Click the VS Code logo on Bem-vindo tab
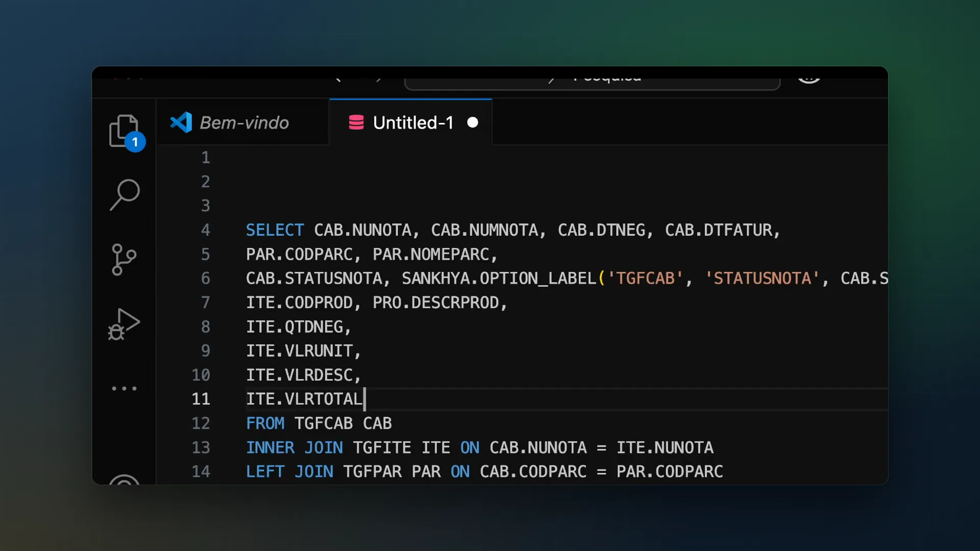Image resolution: width=980 pixels, height=551 pixels. tap(181, 122)
